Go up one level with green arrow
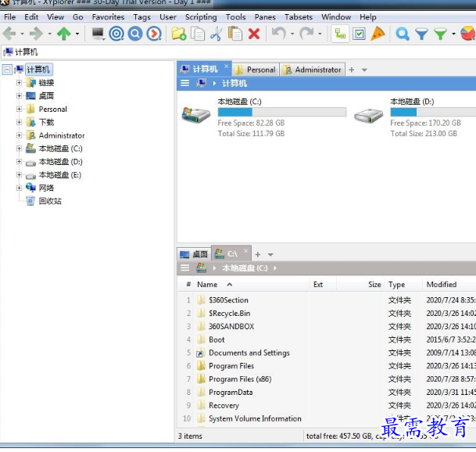Screen dimensions: 476x452 click(64, 34)
